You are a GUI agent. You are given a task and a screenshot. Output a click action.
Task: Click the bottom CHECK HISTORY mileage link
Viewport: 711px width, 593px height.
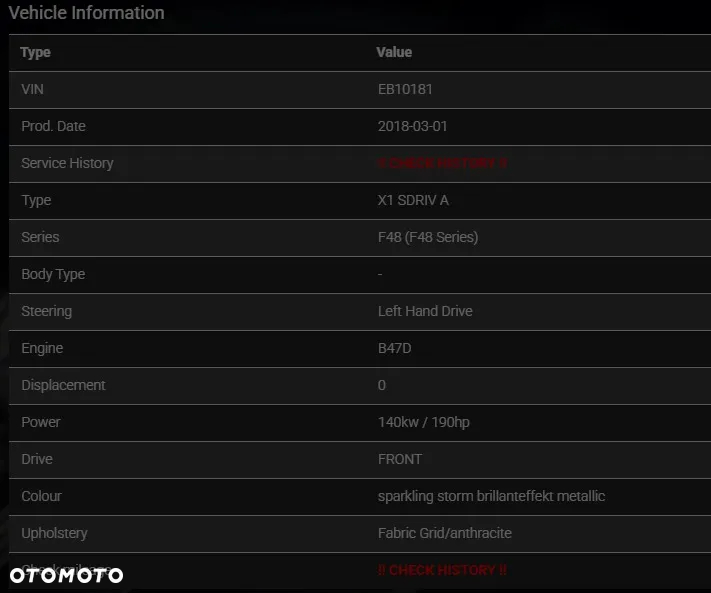(442, 570)
